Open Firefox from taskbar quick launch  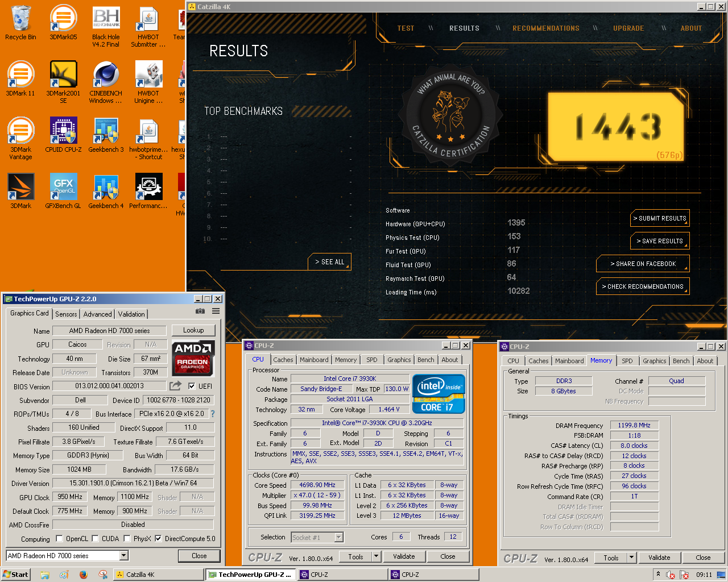point(84,575)
